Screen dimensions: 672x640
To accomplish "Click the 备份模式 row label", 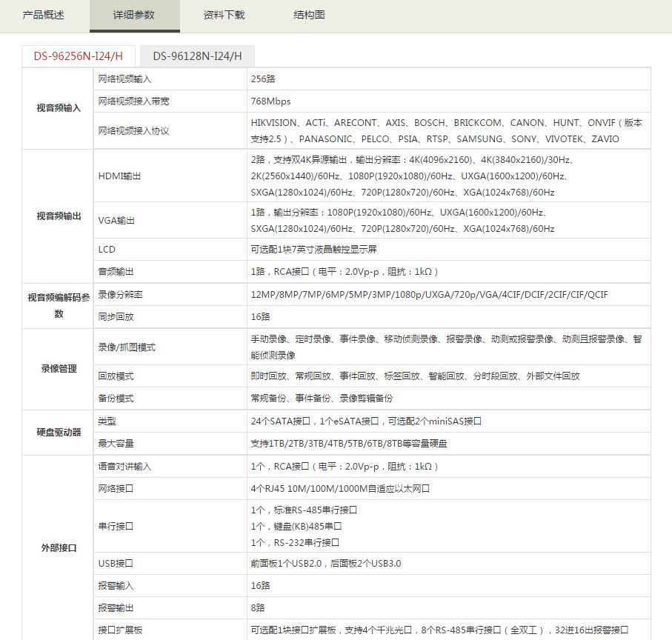I will 116,399.
